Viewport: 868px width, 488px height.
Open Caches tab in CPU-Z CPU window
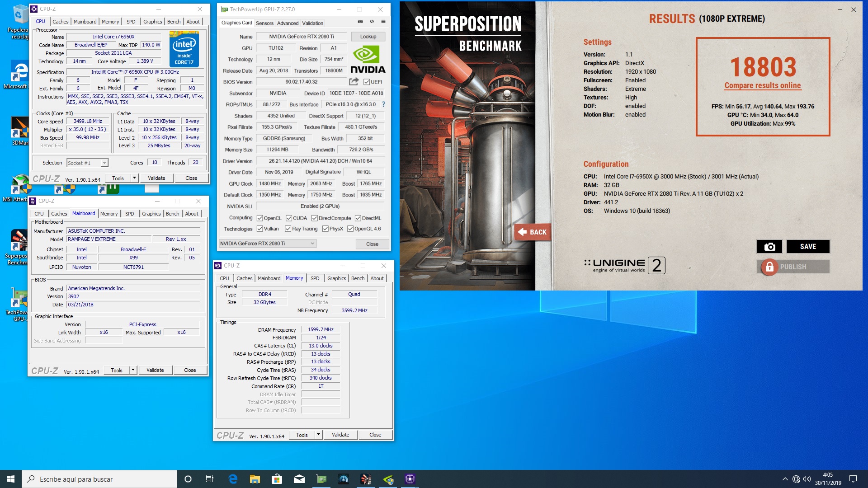[60, 22]
